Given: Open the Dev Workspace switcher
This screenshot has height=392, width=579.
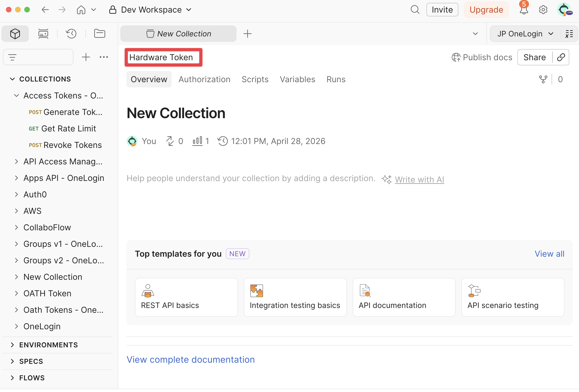Looking at the screenshot, I should coord(150,10).
